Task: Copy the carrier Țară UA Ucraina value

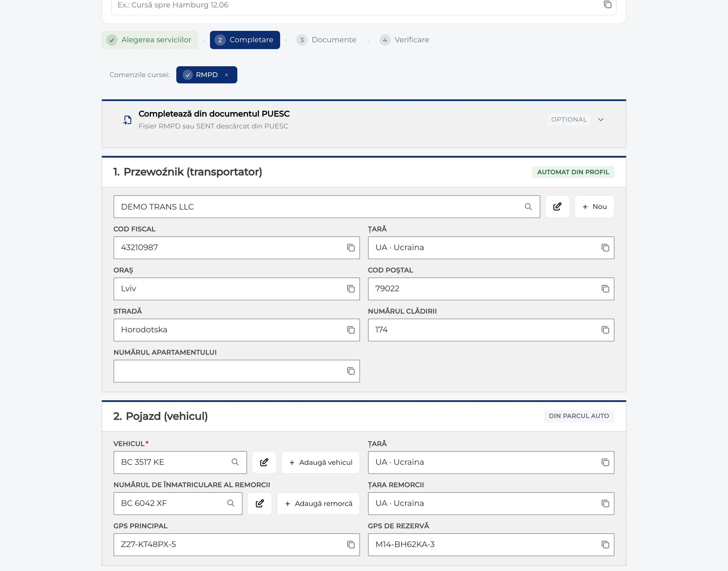Action: [x=605, y=248]
